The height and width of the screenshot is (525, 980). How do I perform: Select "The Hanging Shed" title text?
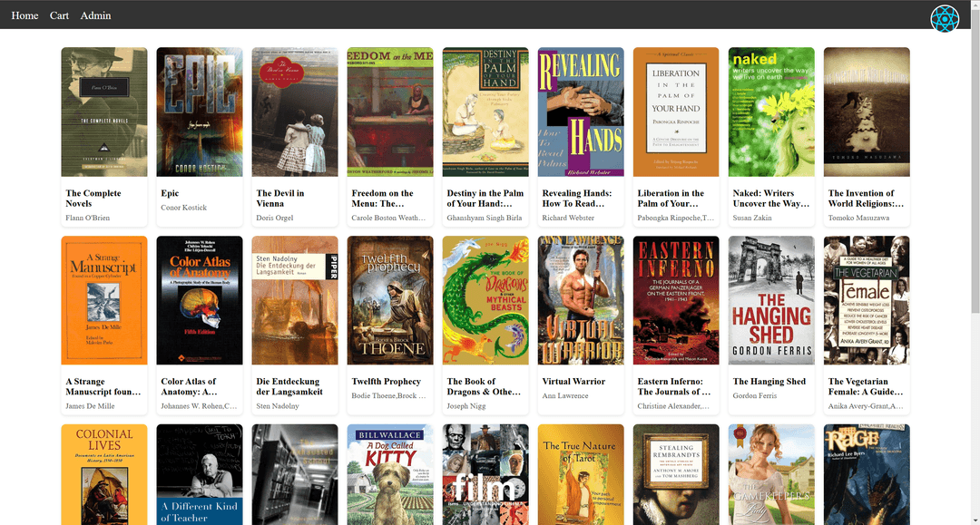tap(769, 382)
